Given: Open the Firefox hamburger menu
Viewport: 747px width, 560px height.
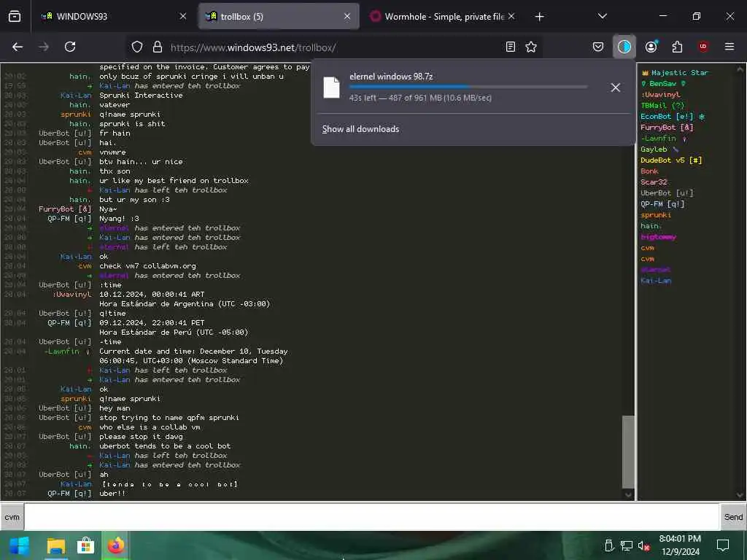Looking at the screenshot, I should click(729, 47).
